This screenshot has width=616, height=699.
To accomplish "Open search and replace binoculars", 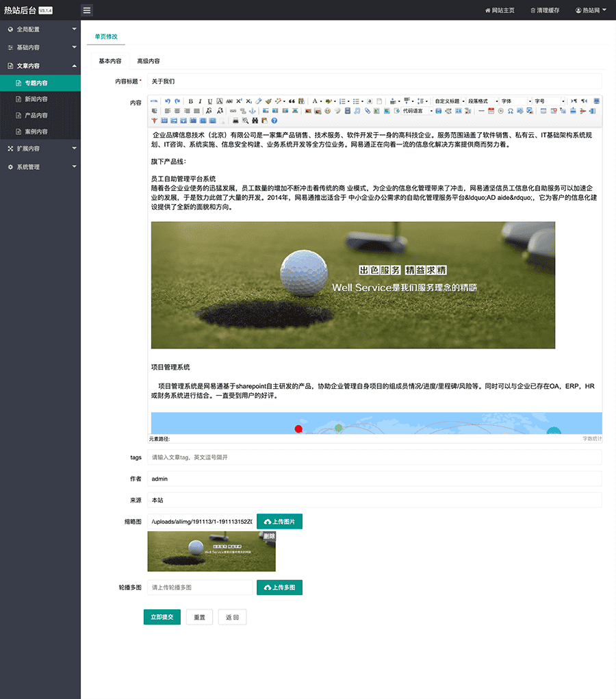I will [255, 120].
